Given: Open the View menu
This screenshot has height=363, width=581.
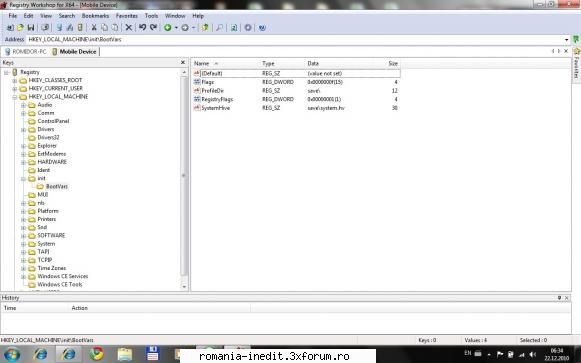Looking at the screenshot, I should coord(46,16).
